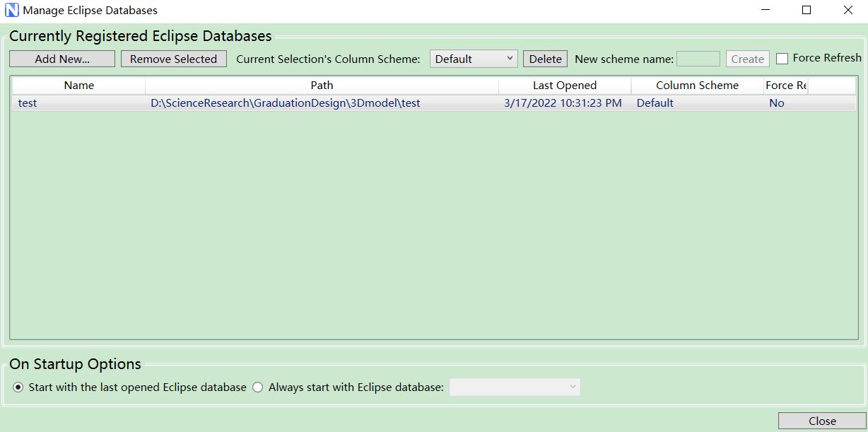Viewport: 868px width, 432px height.
Task: Click the Delete scheme button
Action: (546, 59)
